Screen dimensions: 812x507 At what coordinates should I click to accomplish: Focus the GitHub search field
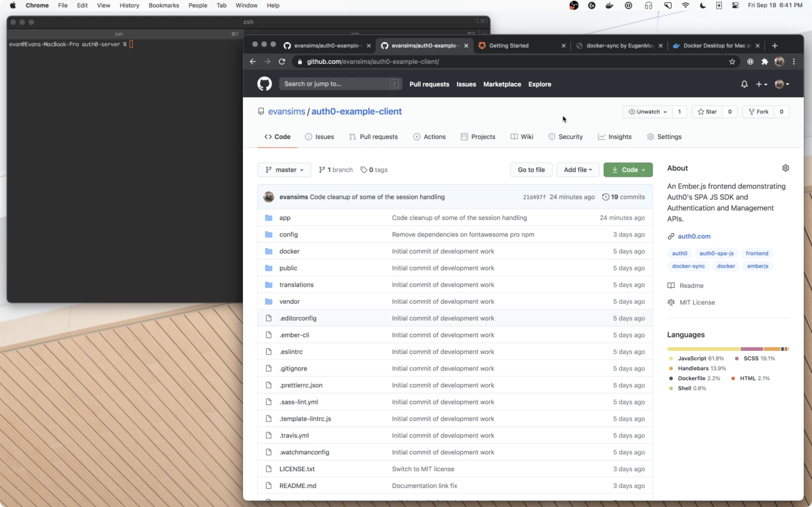click(x=336, y=84)
